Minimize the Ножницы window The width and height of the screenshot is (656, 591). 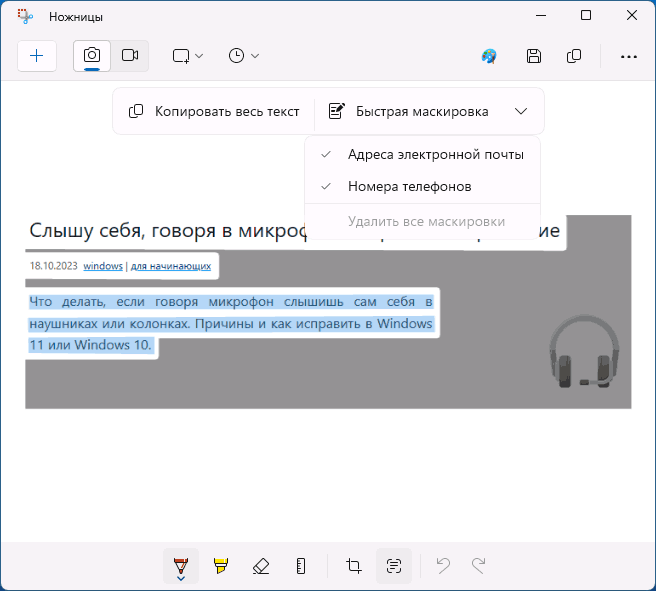tap(541, 15)
